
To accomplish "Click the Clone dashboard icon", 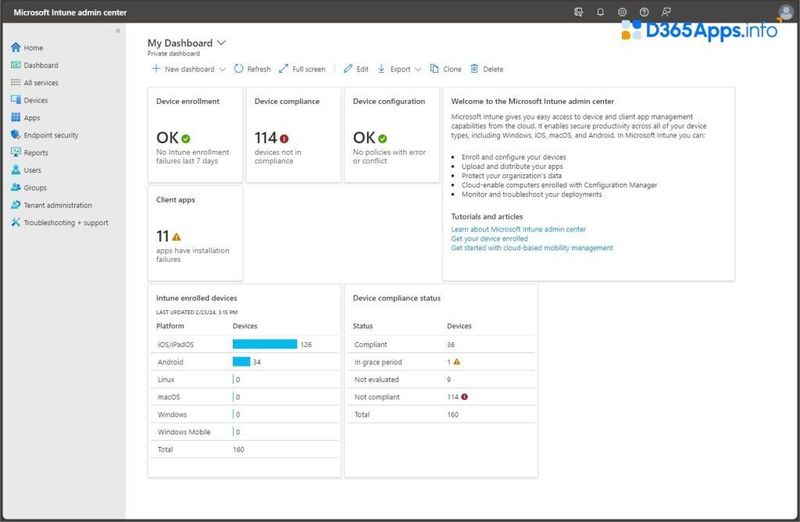I will pyautogui.click(x=433, y=69).
